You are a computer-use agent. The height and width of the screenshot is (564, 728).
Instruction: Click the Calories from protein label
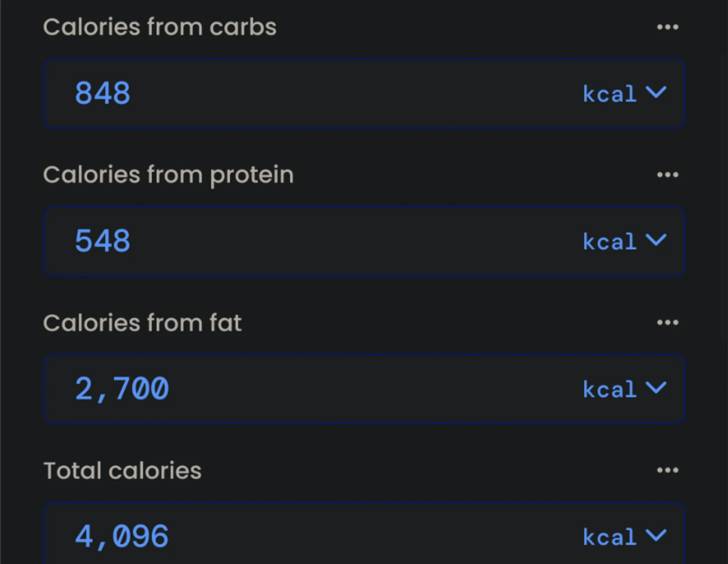[x=168, y=175]
